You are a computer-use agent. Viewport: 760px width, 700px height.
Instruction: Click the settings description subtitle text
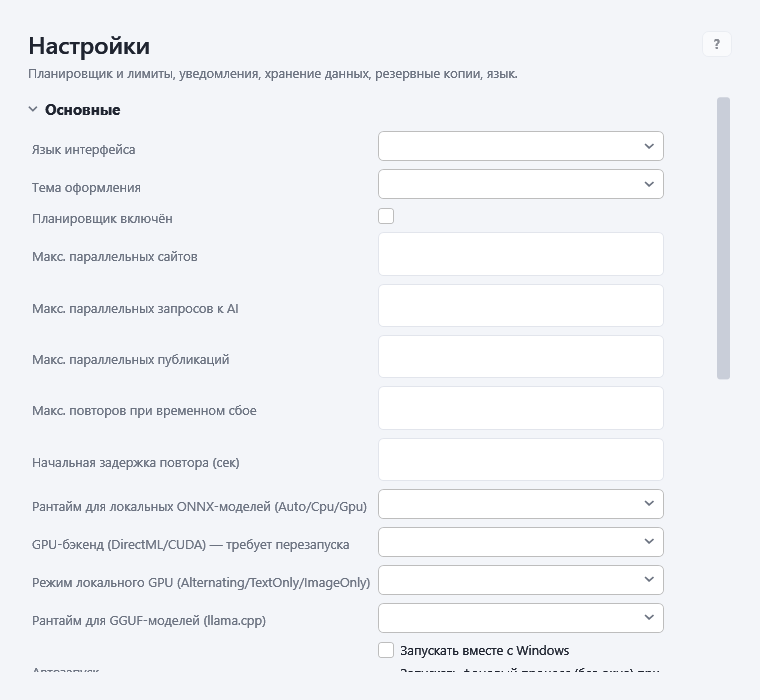coord(273,74)
